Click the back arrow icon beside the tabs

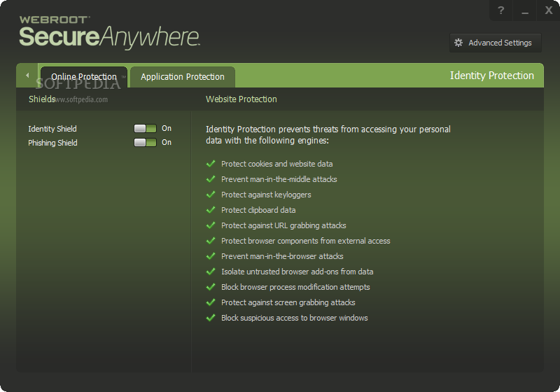click(x=27, y=76)
